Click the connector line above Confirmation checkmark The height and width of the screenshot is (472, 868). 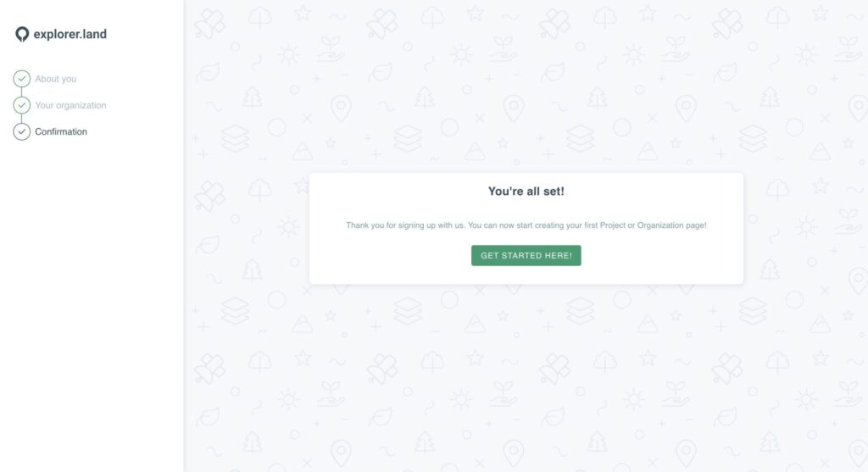click(x=21, y=119)
